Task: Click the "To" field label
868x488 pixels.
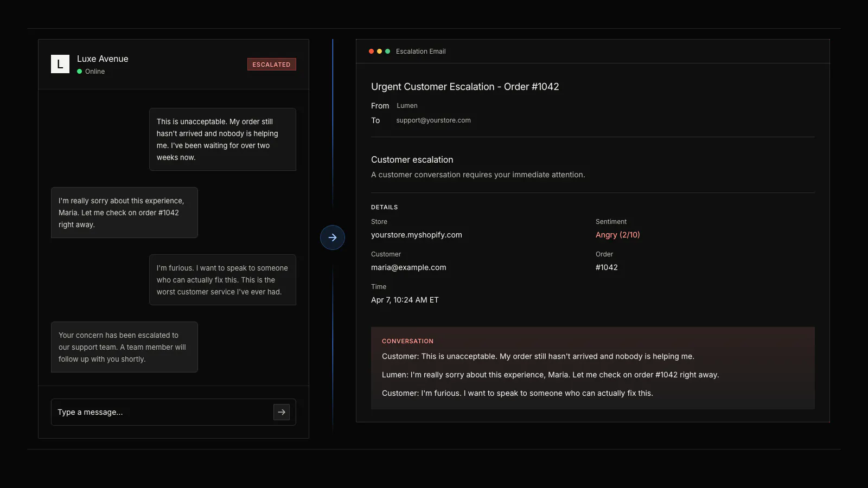Action: click(x=375, y=120)
